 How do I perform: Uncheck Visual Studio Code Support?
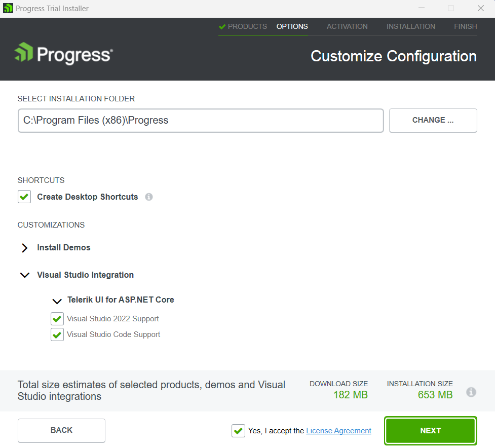pyautogui.click(x=57, y=334)
